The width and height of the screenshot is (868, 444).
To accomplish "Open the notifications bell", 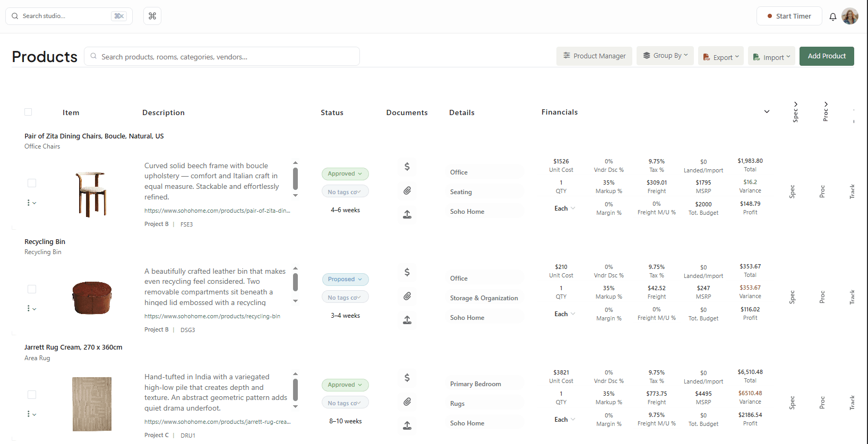I will tap(833, 16).
